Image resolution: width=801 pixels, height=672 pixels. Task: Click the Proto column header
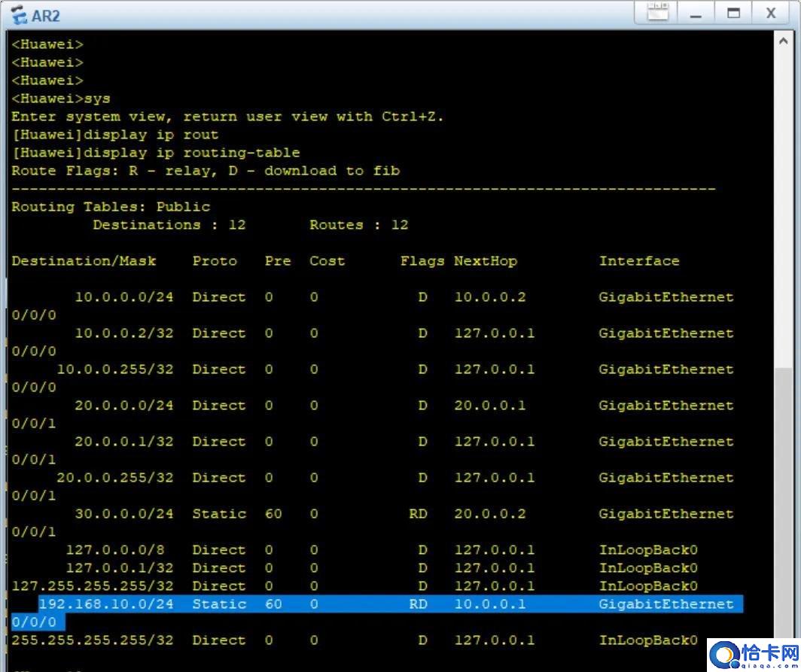click(x=215, y=261)
